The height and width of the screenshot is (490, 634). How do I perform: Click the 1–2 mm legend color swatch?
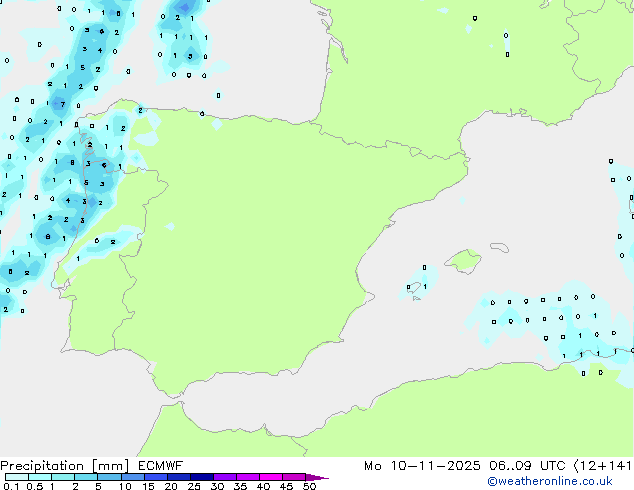tap(63, 477)
